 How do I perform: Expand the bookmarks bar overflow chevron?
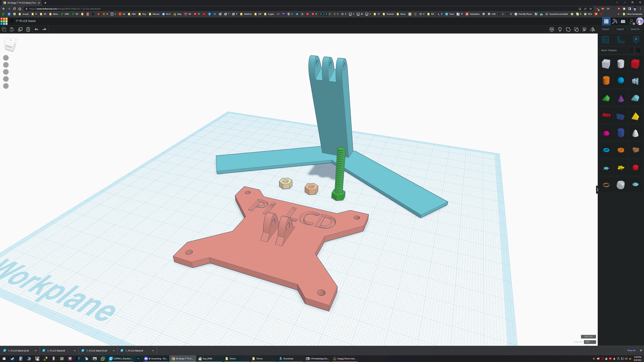tap(619, 14)
